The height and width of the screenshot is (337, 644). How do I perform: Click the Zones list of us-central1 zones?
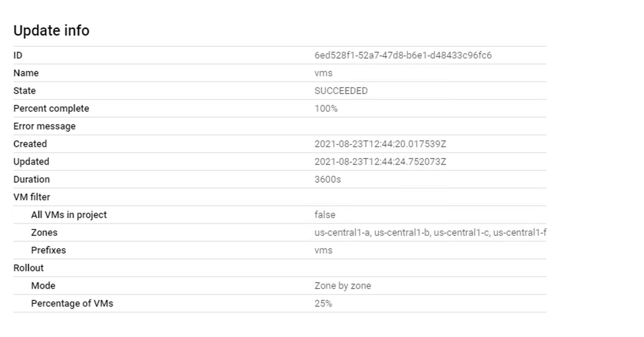pos(430,233)
